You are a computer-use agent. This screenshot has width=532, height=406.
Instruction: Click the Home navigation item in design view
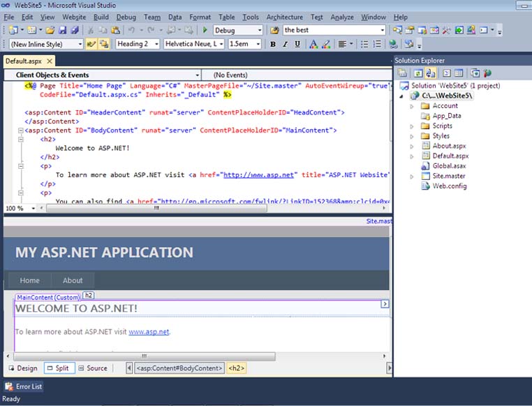pos(29,280)
